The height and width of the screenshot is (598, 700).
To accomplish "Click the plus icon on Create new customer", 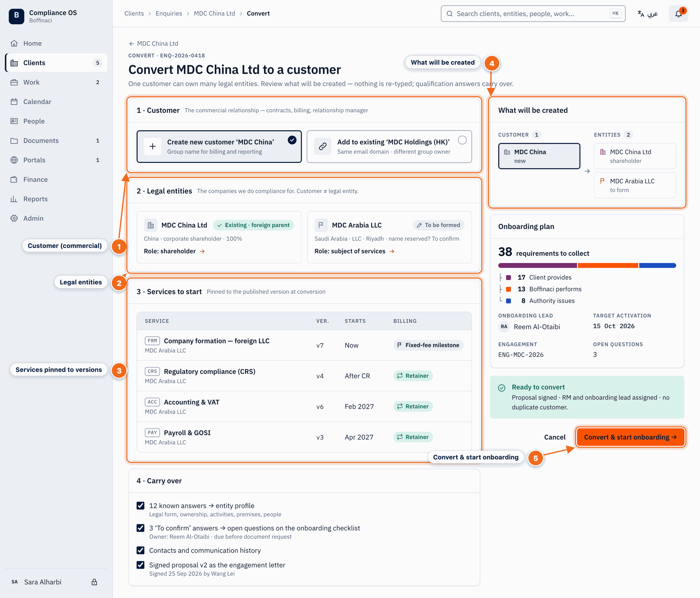I will coord(153,146).
